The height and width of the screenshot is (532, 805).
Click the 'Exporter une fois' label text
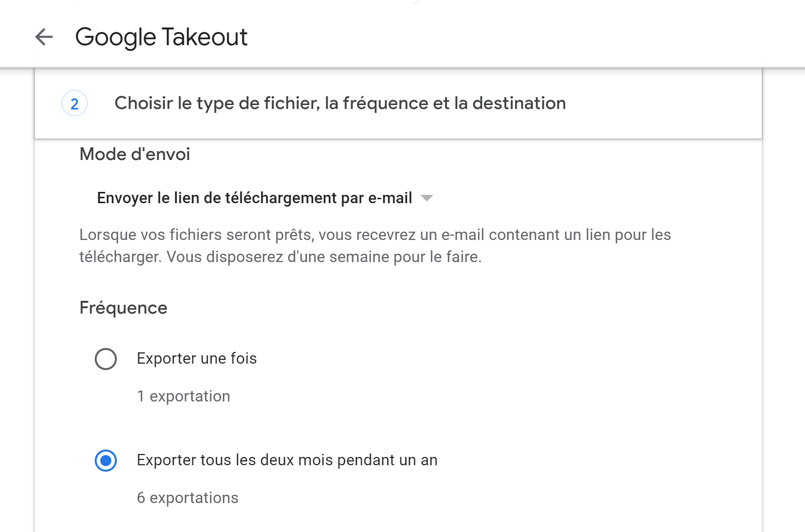pos(196,359)
